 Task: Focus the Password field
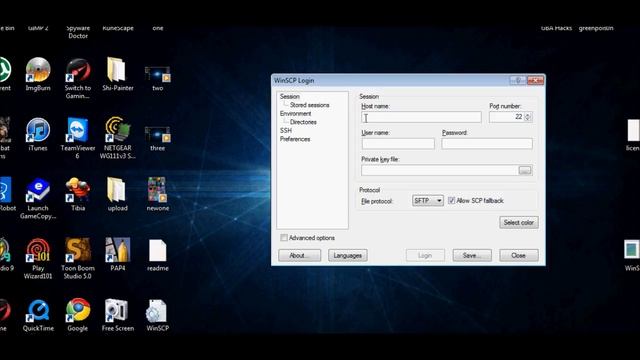[x=487, y=144]
